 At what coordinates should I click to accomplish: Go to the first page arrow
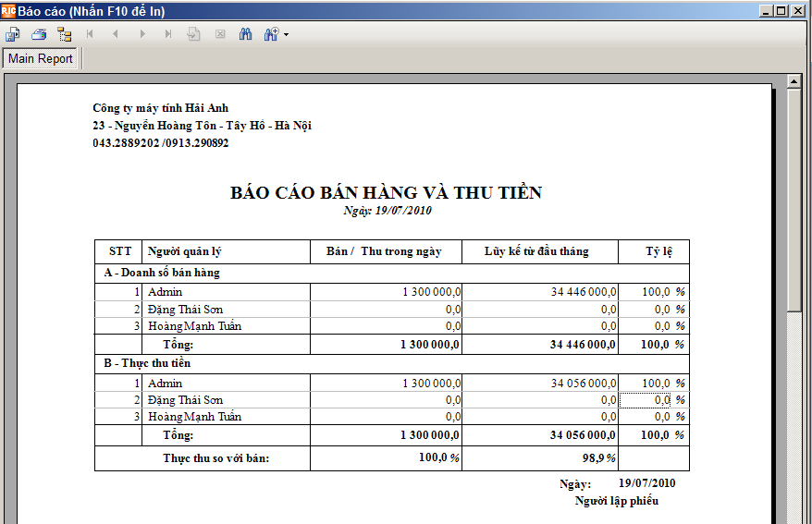click(90, 34)
